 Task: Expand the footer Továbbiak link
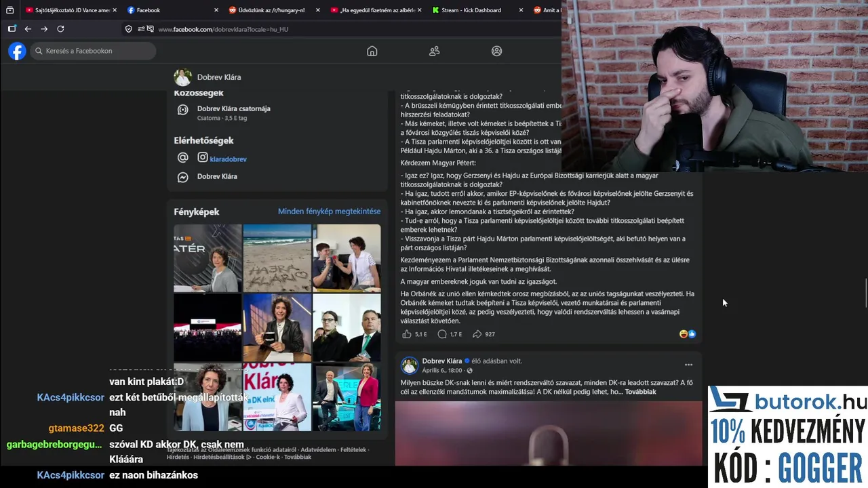(x=298, y=457)
